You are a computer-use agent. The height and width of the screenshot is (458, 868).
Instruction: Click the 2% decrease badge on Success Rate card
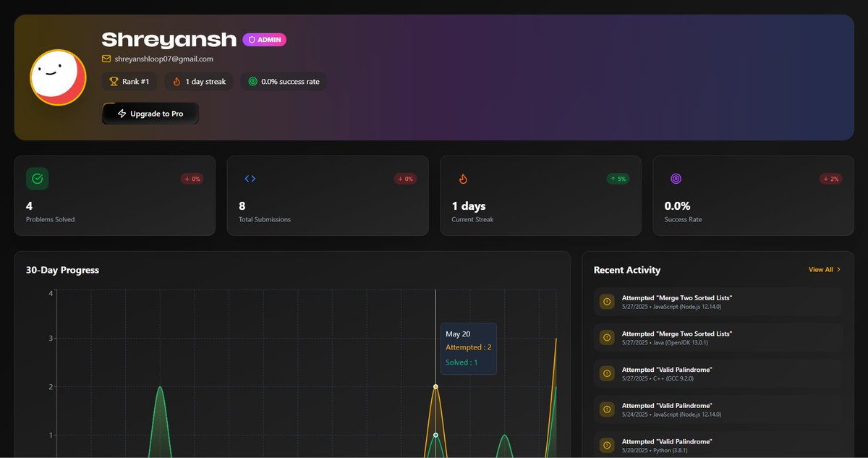pyautogui.click(x=830, y=179)
